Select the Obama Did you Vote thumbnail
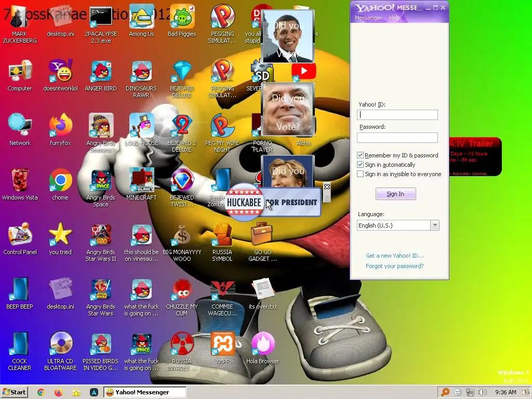Image resolution: width=532 pixels, height=399 pixels. coord(288,36)
